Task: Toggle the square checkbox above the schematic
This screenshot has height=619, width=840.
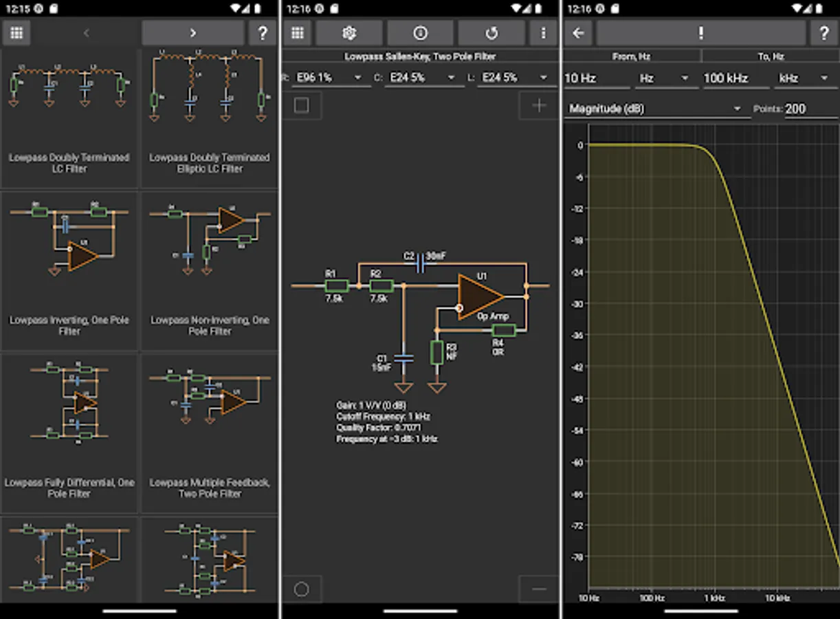Action: pos(302,105)
